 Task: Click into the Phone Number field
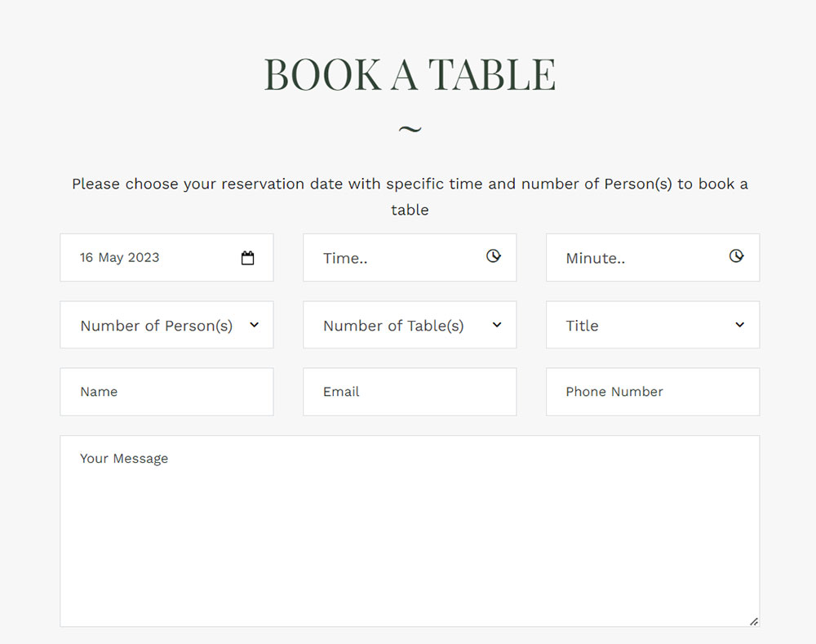653,392
